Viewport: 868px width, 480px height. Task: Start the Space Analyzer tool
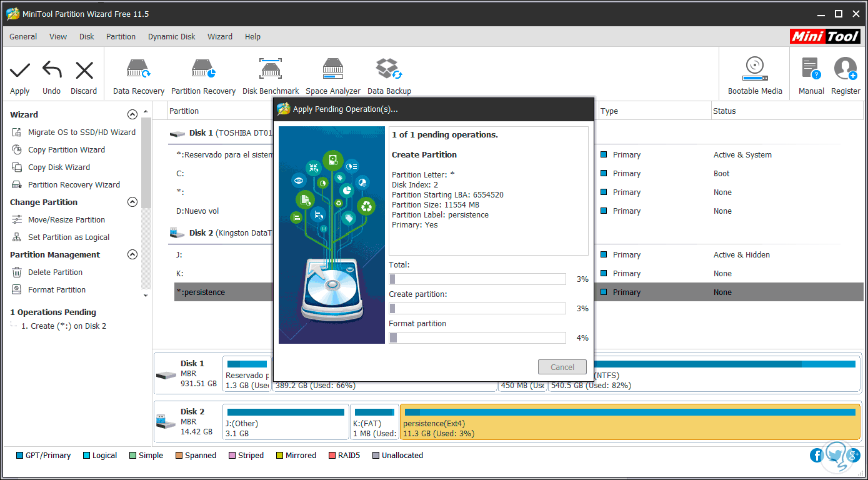pos(332,69)
